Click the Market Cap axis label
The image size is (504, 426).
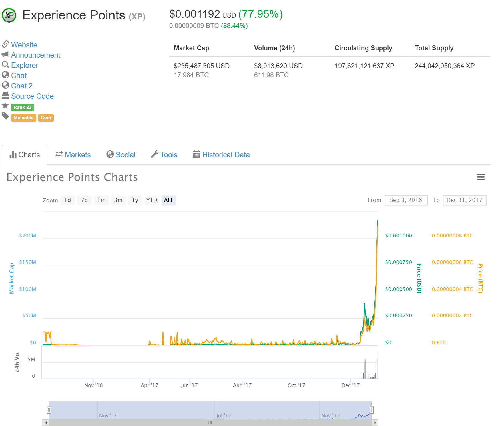11,278
